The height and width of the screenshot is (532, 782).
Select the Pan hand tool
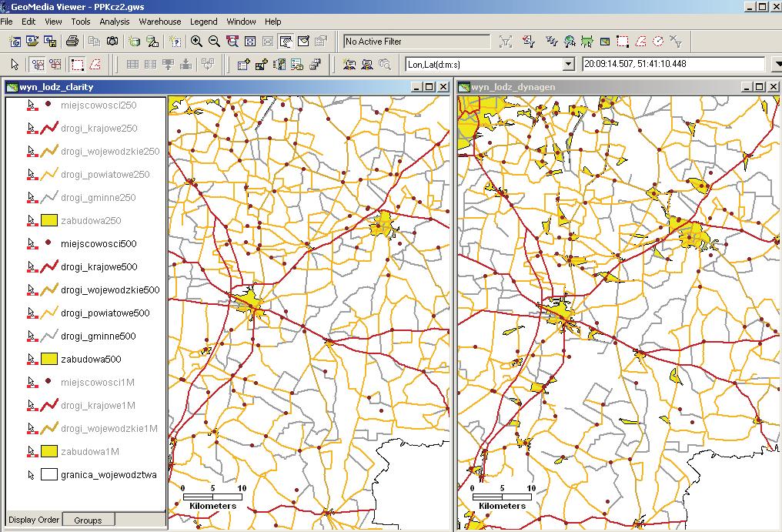click(x=286, y=41)
